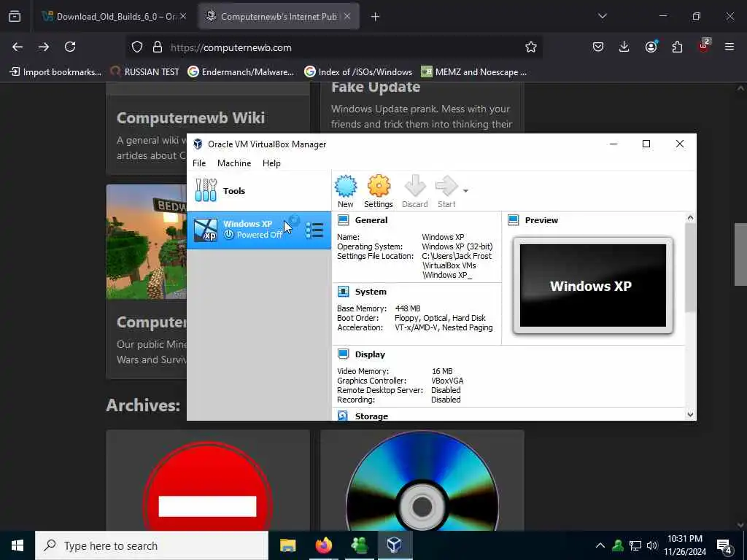Click the VirtualBox taskbar icon
747x560 pixels.
point(395,545)
